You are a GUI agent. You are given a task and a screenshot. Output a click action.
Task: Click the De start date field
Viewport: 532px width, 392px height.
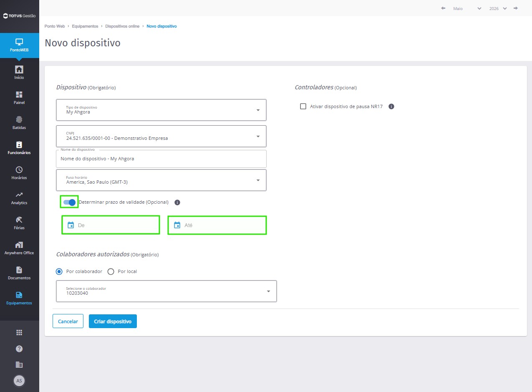click(111, 225)
